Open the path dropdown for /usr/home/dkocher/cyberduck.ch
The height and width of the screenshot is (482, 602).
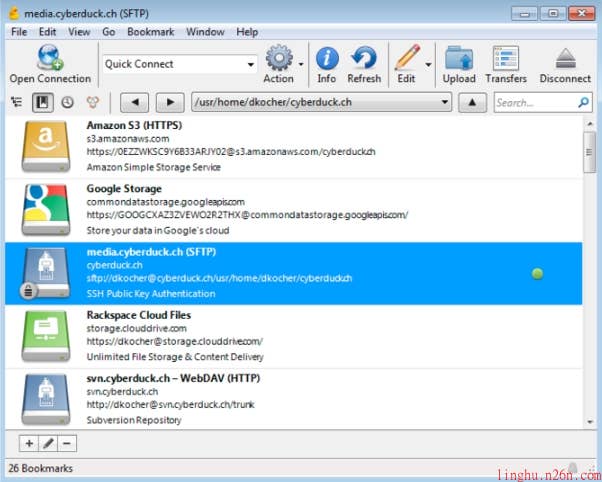pyautogui.click(x=445, y=102)
